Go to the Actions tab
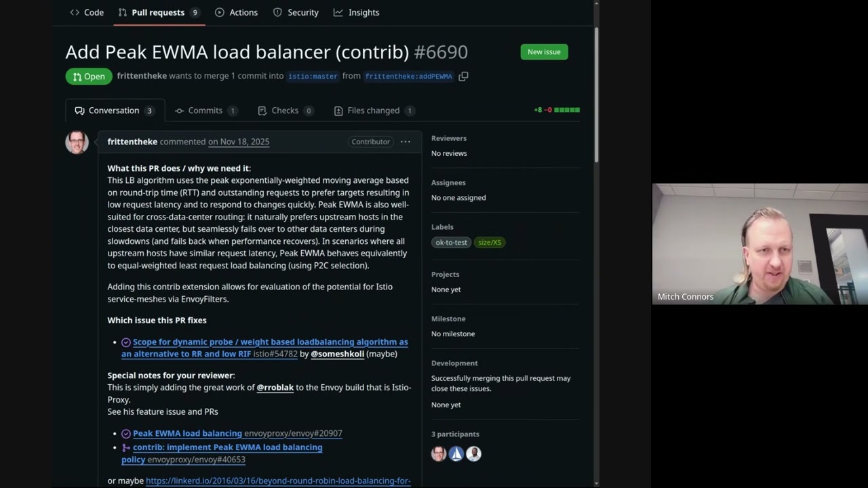Screen dimensions: 868x488 tap(236, 12)
